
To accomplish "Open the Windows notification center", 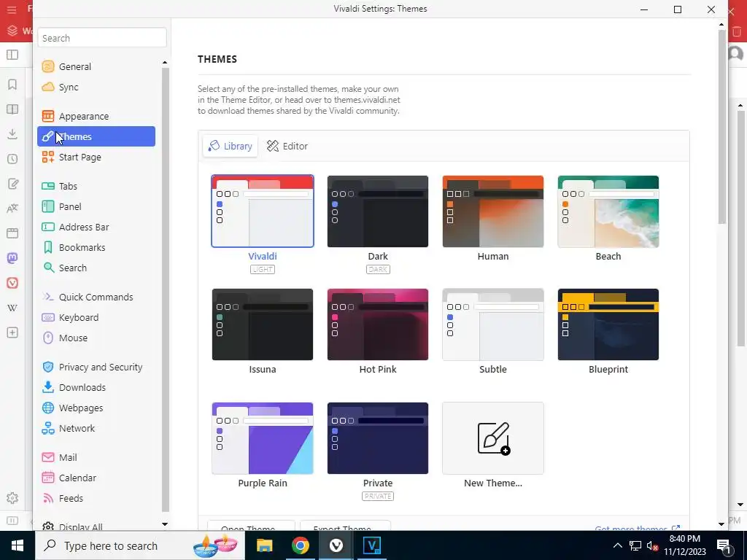I will point(724,545).
